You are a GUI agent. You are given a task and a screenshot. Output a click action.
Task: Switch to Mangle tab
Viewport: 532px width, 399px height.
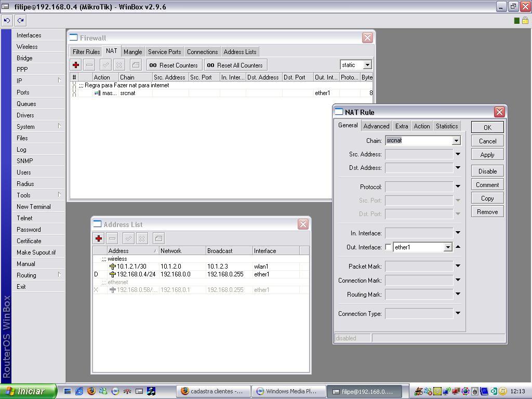[x=132, y=51]
